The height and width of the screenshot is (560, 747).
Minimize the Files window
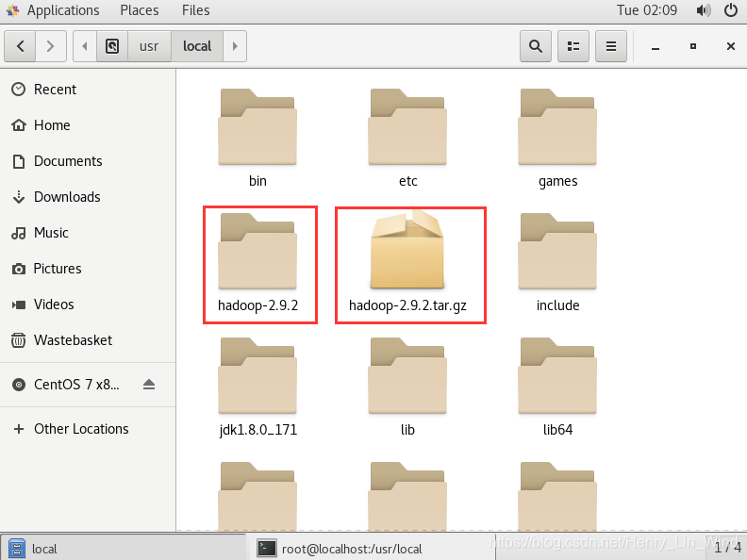coord(656,47)
